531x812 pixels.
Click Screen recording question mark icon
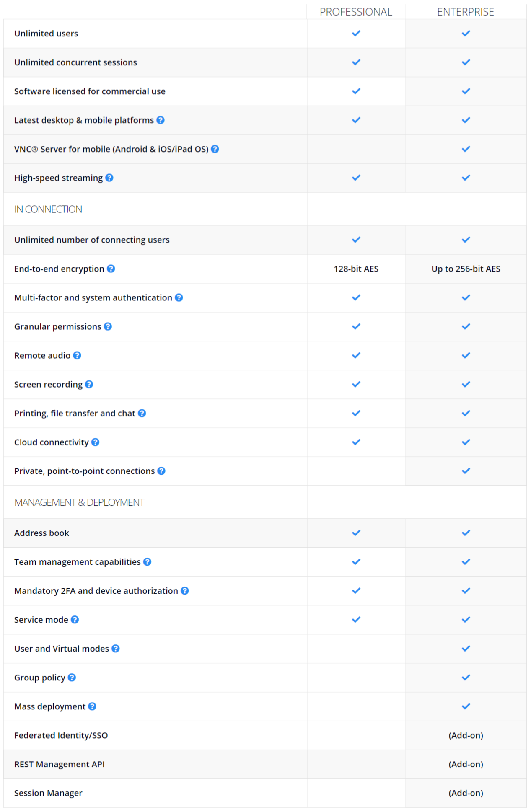[89, 385]
